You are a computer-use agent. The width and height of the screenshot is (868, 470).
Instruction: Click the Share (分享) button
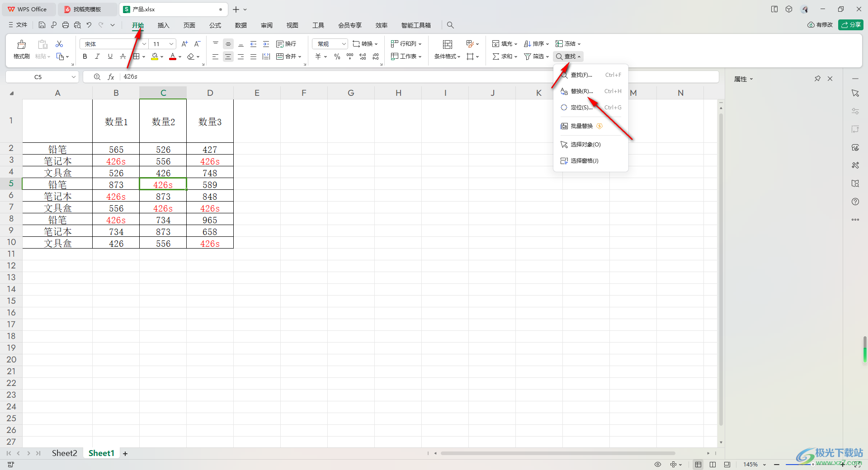point(850,25)
